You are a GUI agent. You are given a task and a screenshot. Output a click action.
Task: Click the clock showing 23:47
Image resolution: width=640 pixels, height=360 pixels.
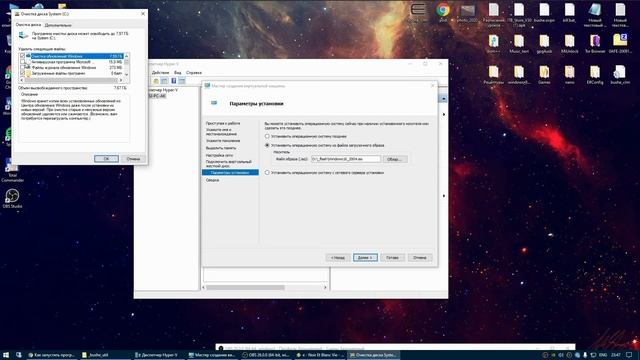[x=616, y=355]
